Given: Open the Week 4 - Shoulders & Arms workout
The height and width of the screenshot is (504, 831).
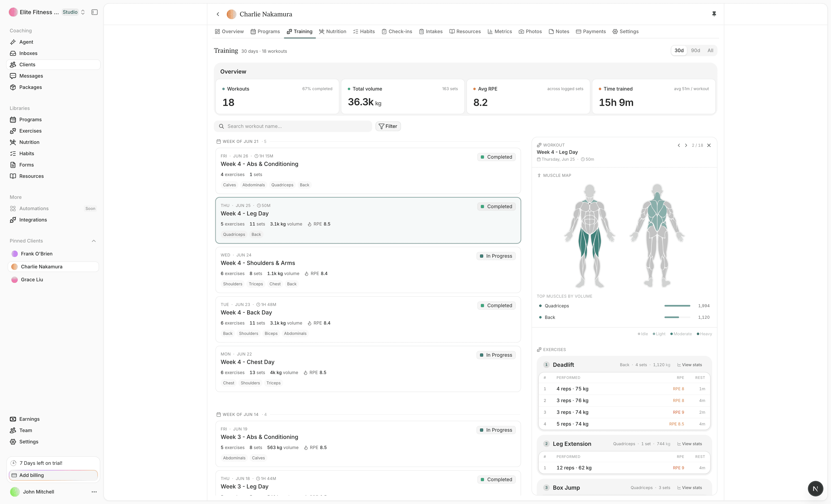Looking at the screenshot, I should [x=368, y=270].
